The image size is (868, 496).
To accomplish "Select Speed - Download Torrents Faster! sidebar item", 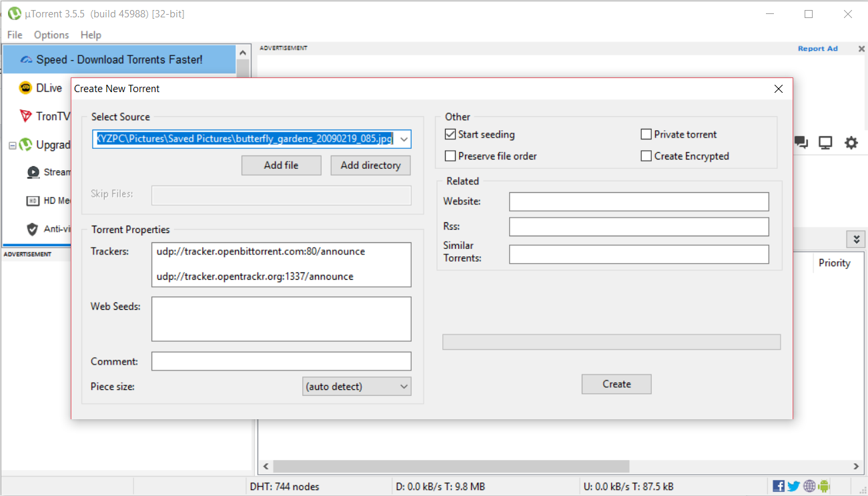I will point(119,60).
